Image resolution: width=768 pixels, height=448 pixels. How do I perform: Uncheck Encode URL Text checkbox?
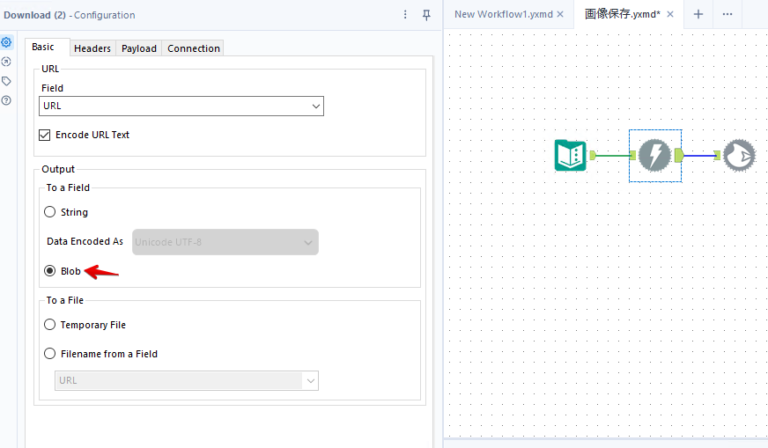[45, 135]
